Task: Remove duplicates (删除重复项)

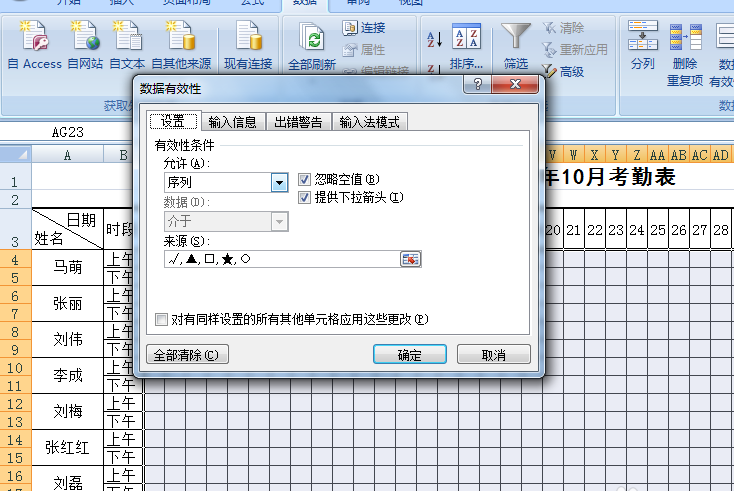Action: 685,53
